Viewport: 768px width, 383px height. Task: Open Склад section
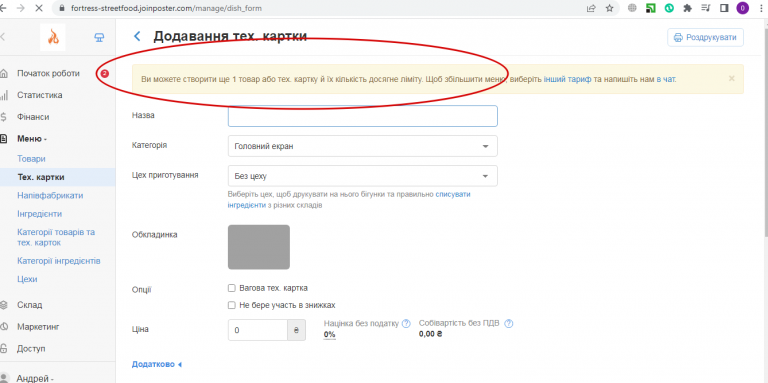coord(29,305)
